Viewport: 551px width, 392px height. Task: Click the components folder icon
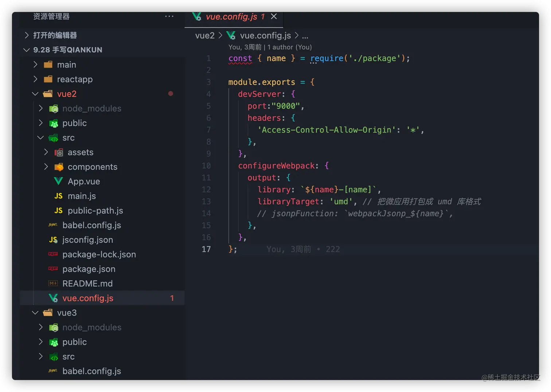tap(59, 167)
